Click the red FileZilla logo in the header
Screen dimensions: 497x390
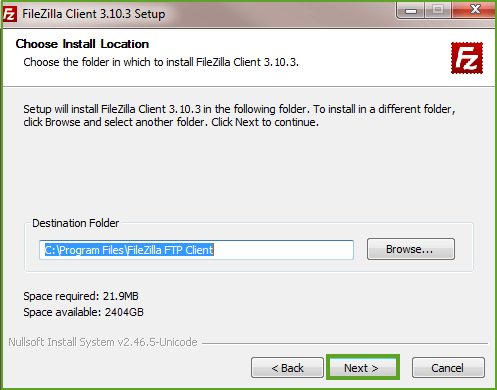tap(467, 58)
